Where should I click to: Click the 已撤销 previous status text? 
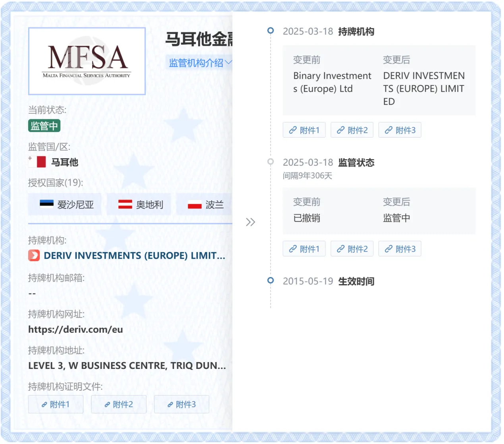307,218
